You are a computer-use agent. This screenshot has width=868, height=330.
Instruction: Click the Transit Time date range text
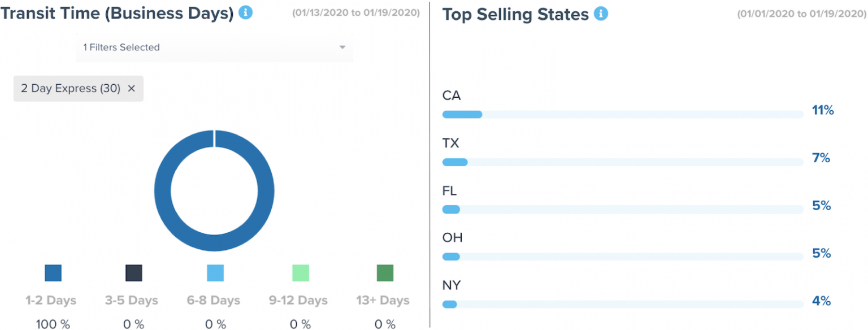point(356,12)
